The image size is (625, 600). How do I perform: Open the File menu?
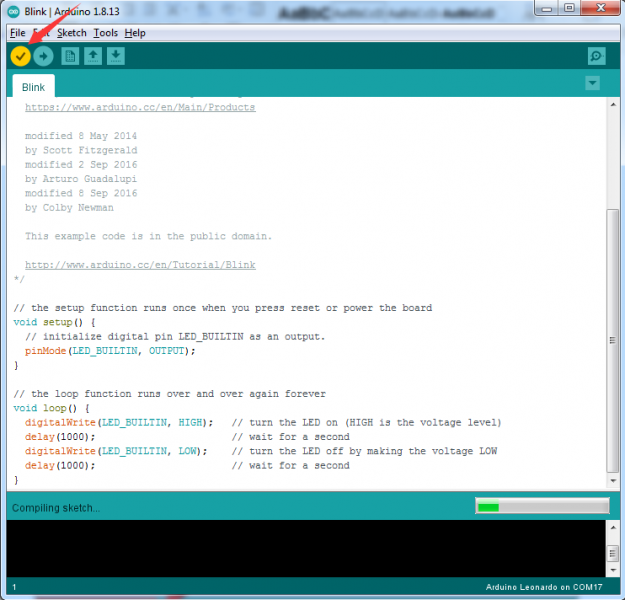[x=18, y=33]
